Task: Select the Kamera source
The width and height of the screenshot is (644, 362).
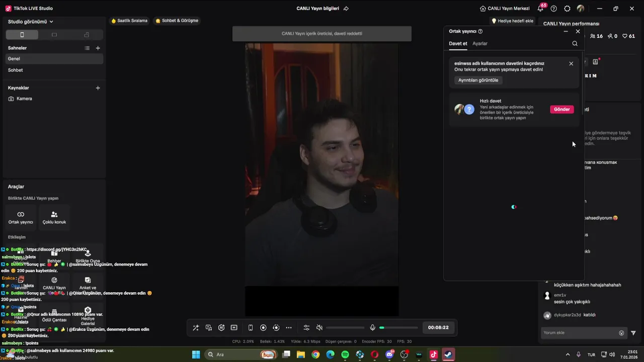Action: [x=54, y=99]
